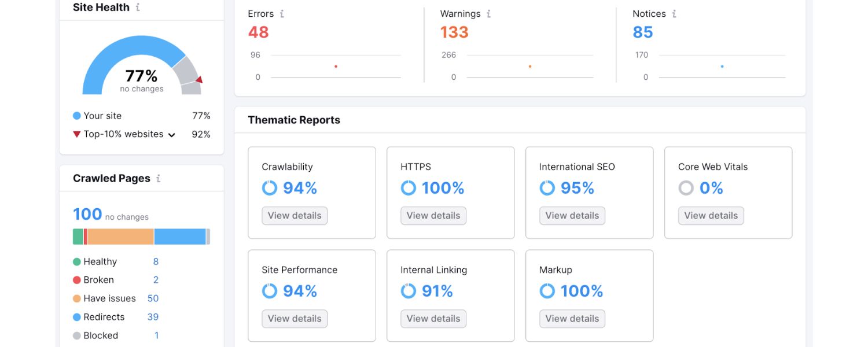Open International SEO View details

[572, 216]
